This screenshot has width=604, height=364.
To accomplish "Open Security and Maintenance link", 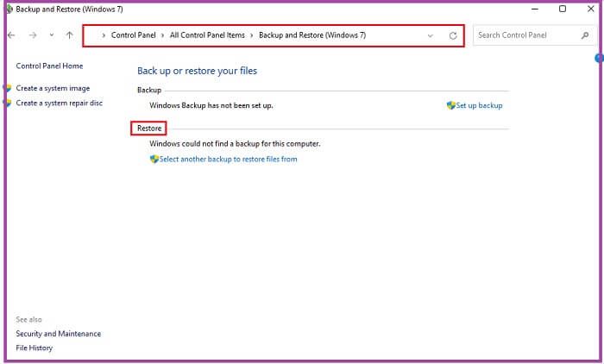I will [58, 334].
